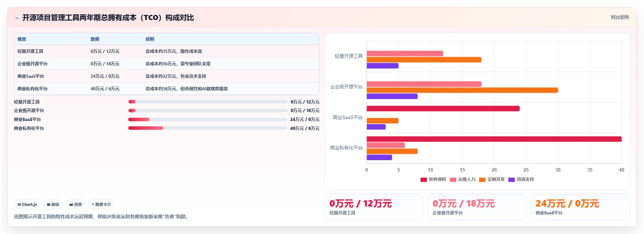Toggle the 运维人力 legend swatch

click(x=453, y=179)
